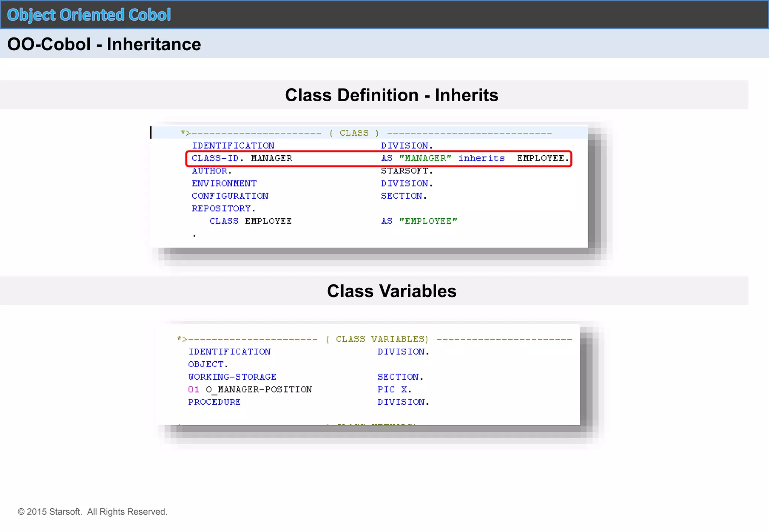Select 'EMPLOYEE.' at end of CLASS-ID line
This screenshot has width=769, height=532.
543,158
